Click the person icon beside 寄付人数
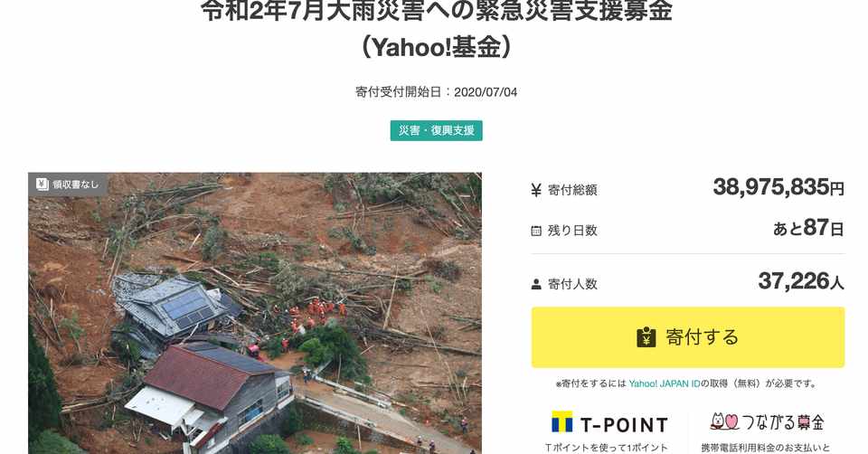The width and height of the screenshot is (868, 454). pyautogui.click(x=536, y=284)
